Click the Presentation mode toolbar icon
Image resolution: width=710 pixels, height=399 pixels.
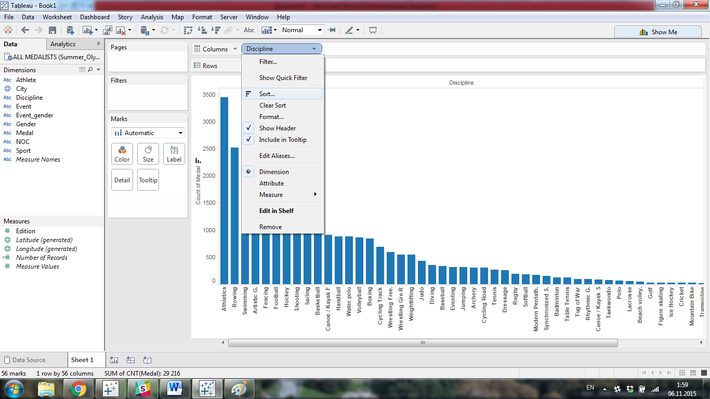click(373, 30)
